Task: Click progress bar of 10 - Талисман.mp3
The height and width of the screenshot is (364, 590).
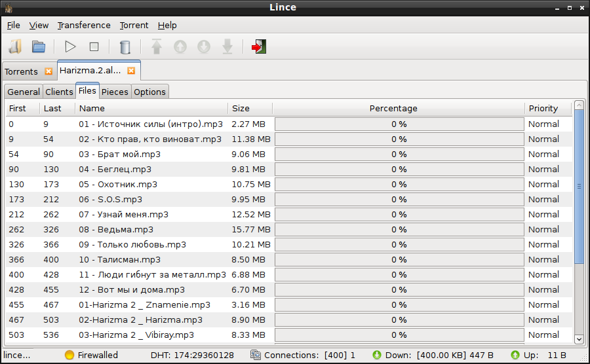Action: pos(399,259)
